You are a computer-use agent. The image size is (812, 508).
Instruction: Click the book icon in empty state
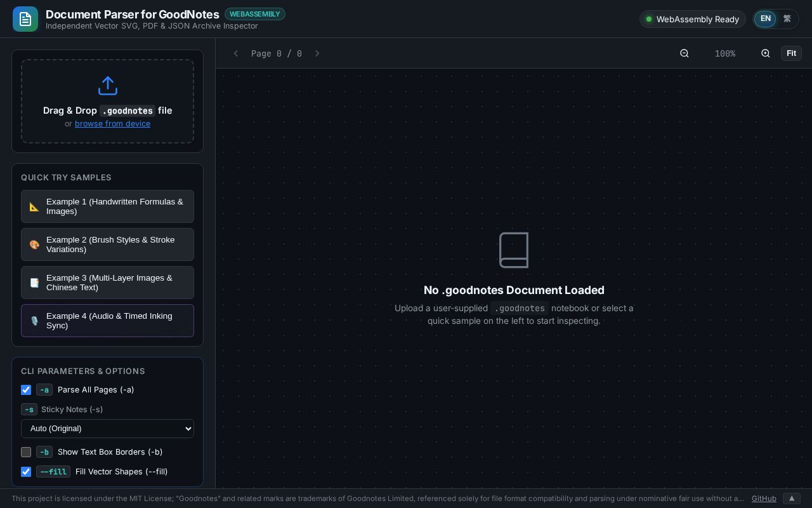514,250
